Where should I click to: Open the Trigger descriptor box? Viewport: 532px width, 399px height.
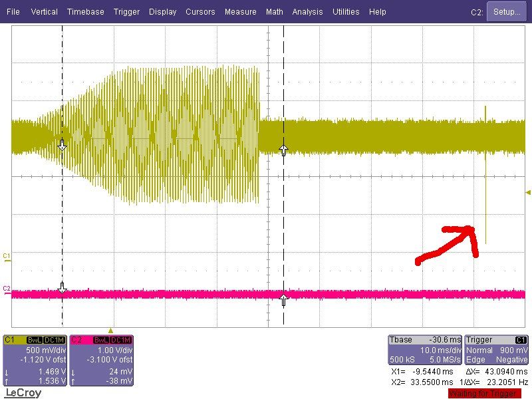(496, 350)
